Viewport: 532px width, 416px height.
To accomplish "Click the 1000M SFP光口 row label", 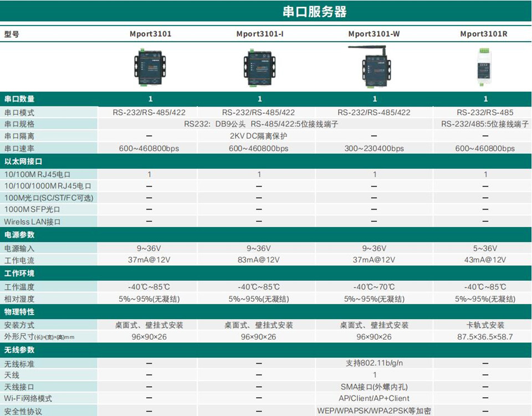I will point(32,210).
